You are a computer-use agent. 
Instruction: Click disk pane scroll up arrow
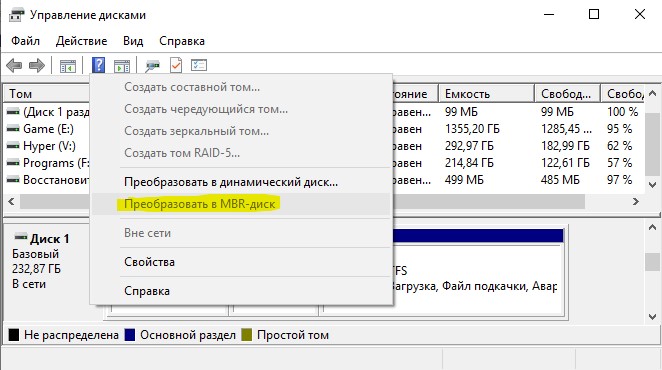(652, 227)
